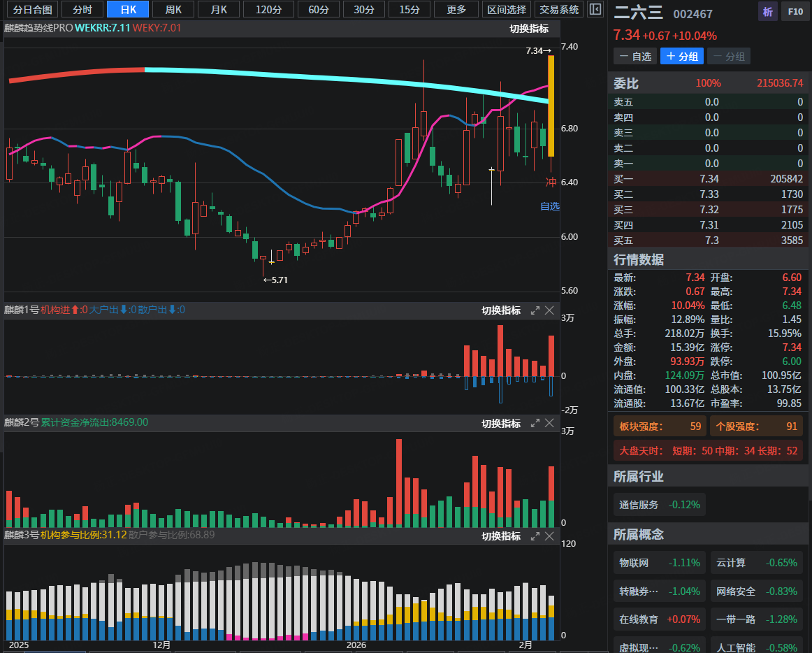
Task: Open the F10 company info page
Action: pos(795,11)
